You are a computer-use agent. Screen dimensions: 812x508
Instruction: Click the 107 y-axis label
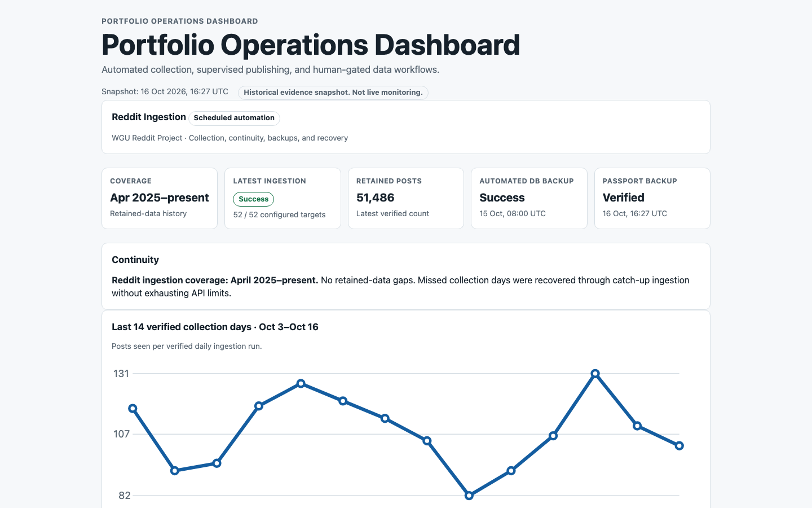click(121, 434)
